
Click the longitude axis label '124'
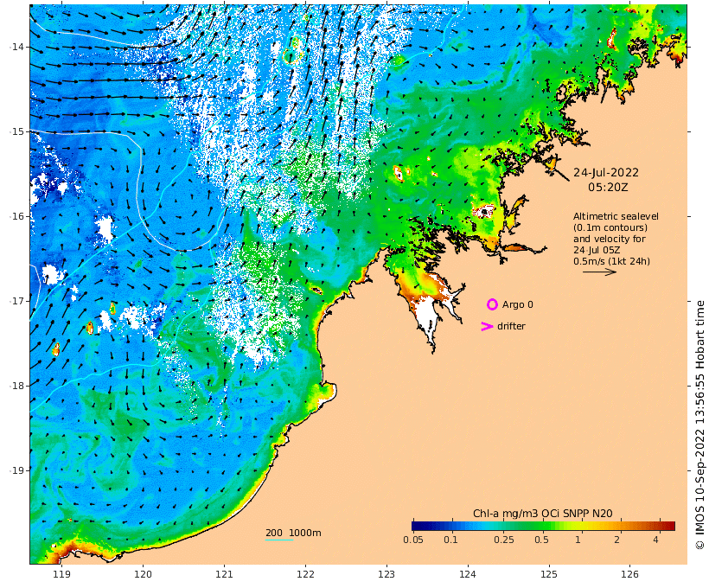(467, 574)
